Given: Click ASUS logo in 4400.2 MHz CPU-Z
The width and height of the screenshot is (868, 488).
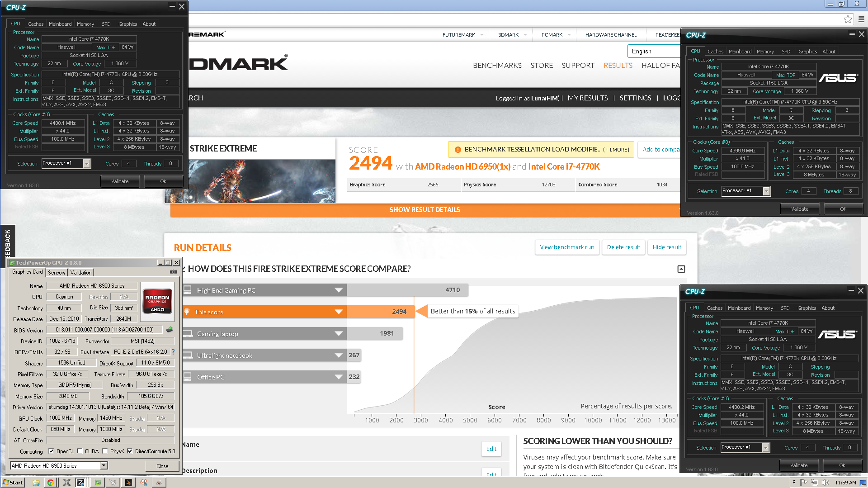Looking at the screenshot, I should click(837, 335).
